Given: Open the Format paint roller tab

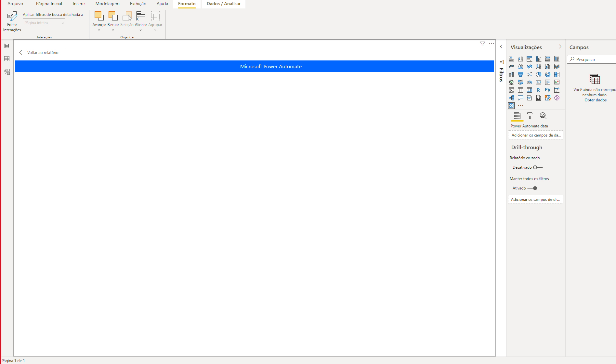Looking at the screenshot, I should 530,116.
